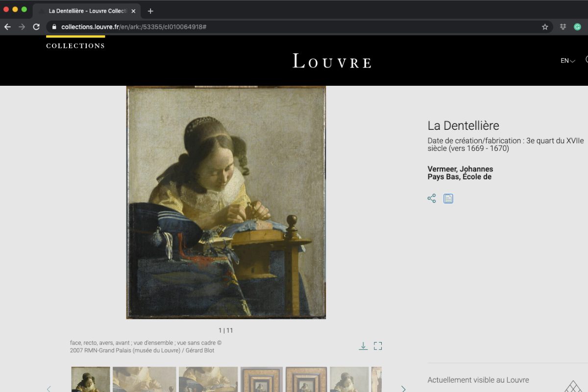Open the artwork notice document icon
This screenshot has width=588, height=392.
pyautogui.click(x=448, y=198)
